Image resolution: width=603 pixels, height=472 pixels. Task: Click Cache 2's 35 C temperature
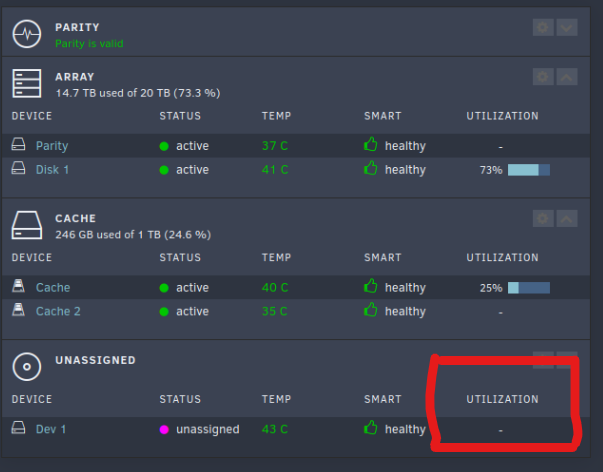coord(275,311)
